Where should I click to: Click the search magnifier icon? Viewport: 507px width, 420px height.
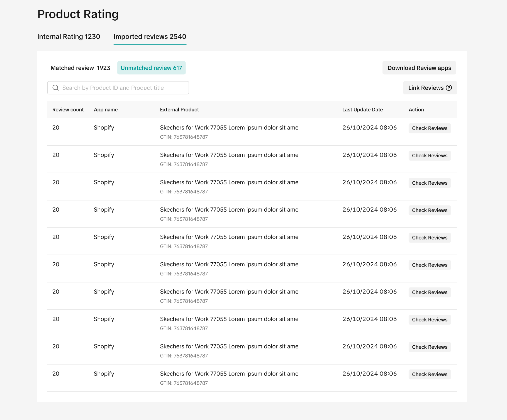tap(56, 88)
